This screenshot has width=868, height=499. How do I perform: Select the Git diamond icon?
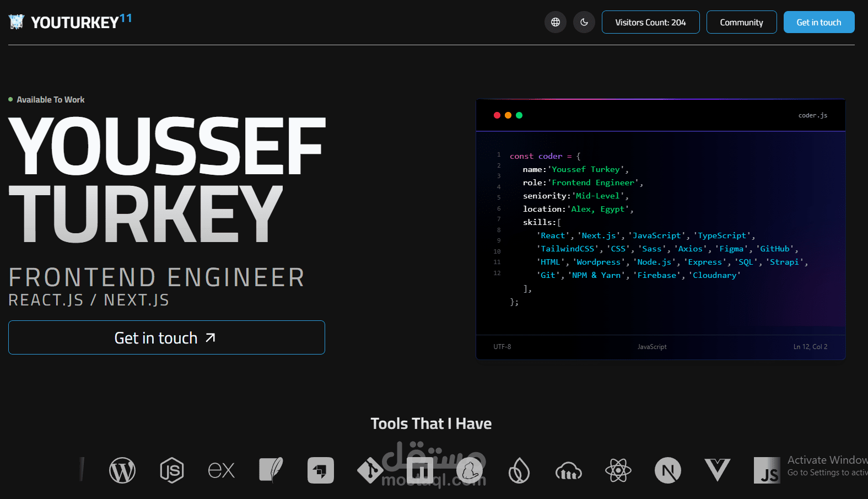tap(370, 471)
